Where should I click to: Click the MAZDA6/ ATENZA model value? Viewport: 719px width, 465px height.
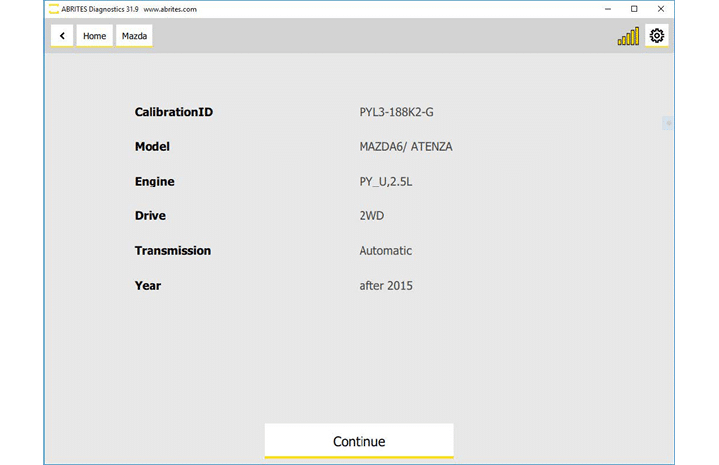click(406, 147)
